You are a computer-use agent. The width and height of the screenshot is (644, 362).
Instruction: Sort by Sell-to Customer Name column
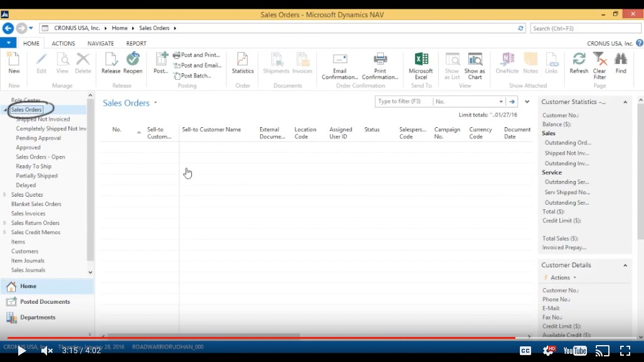[x=211, y=130]
